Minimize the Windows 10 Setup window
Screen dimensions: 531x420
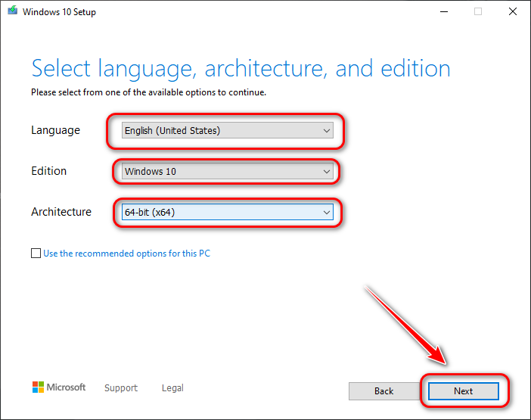pos(442,12)
